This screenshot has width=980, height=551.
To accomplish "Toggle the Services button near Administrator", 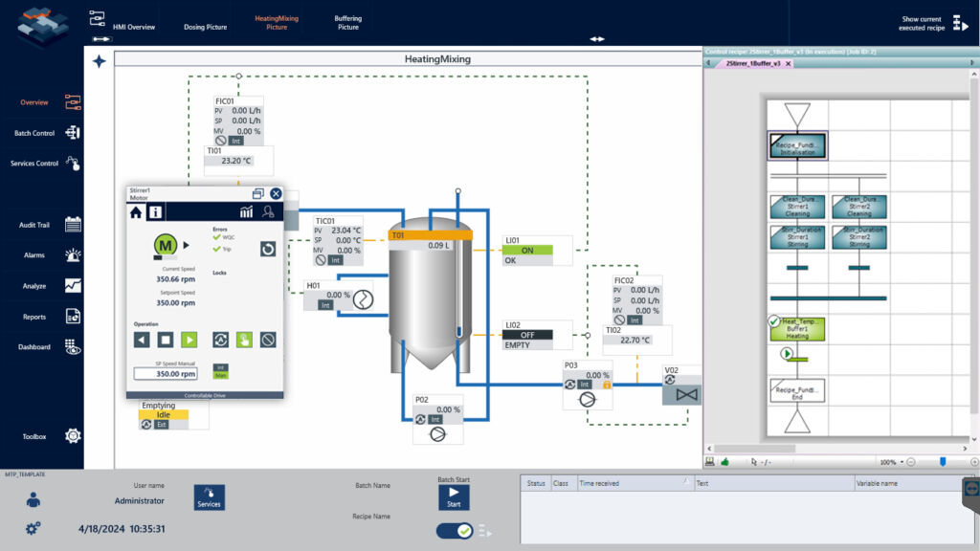I will tap(209, 497).
